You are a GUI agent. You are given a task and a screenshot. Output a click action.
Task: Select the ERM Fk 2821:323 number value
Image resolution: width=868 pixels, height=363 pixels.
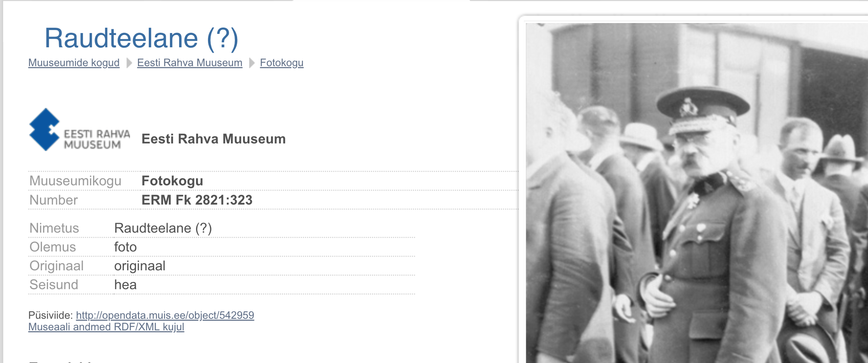coord(197,200)
